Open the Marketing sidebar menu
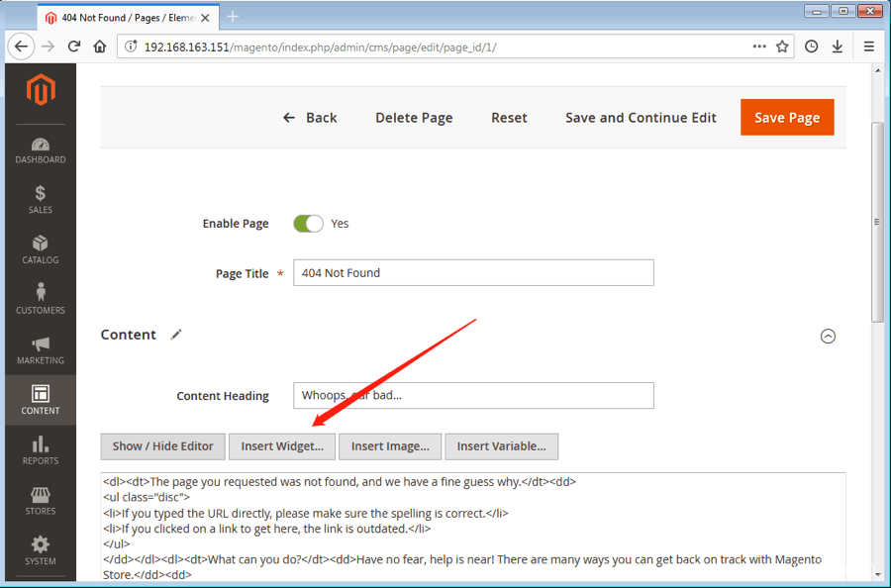 [x=41, y=350]
